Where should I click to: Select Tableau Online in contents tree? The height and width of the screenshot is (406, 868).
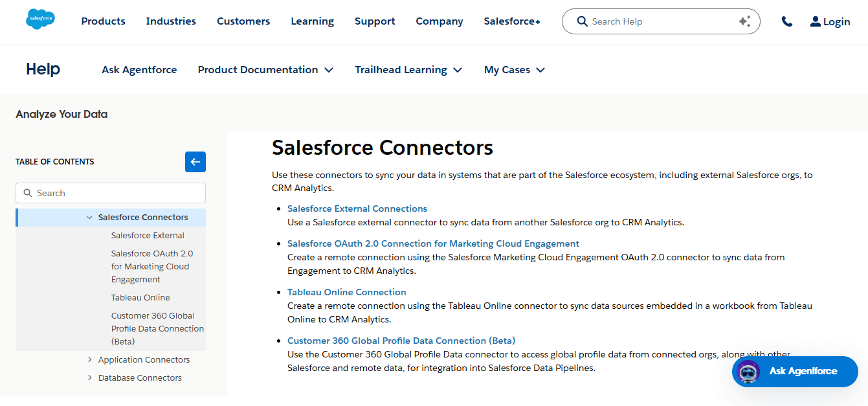click(140, 298)
